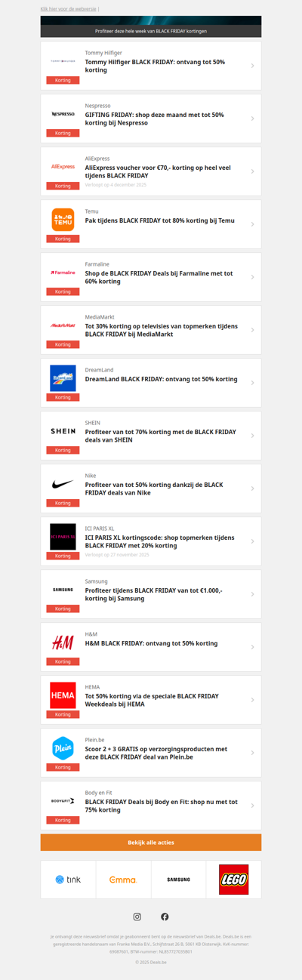Click the HEMA red logo
This screenshot has height=980, width=302.
(63, 695)
